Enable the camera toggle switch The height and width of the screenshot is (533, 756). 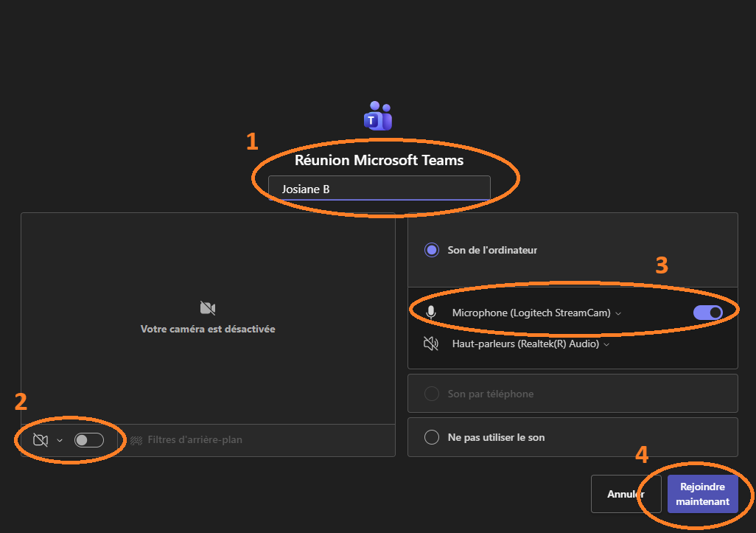(x=88, y=440)
